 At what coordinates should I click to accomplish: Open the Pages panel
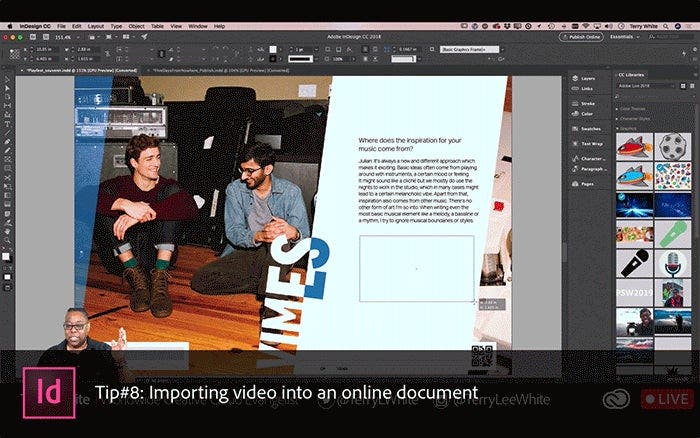586,184
